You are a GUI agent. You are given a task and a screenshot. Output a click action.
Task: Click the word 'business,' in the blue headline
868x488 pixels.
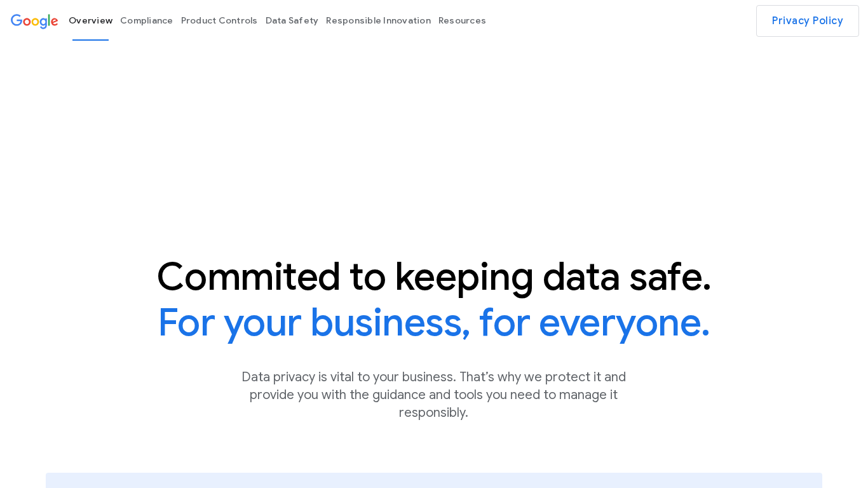390,323
